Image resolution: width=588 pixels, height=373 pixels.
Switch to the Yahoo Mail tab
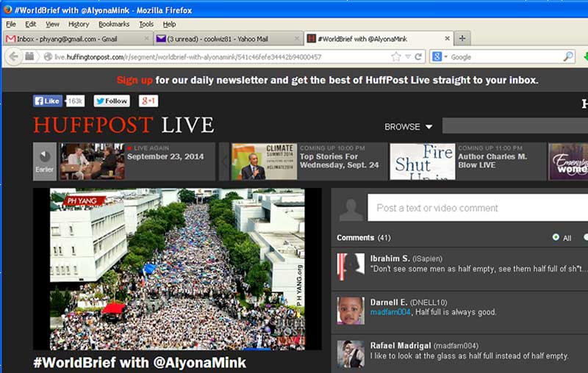(x=229, y=39)
